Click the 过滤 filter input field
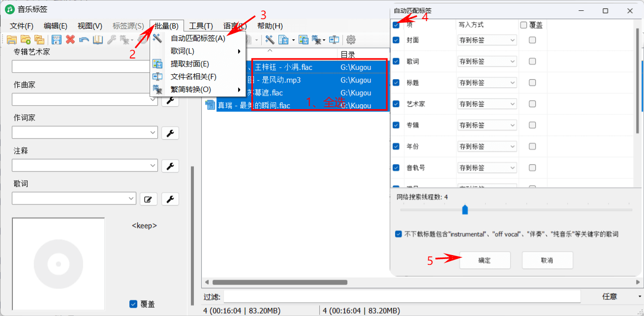 pos(402,297)
